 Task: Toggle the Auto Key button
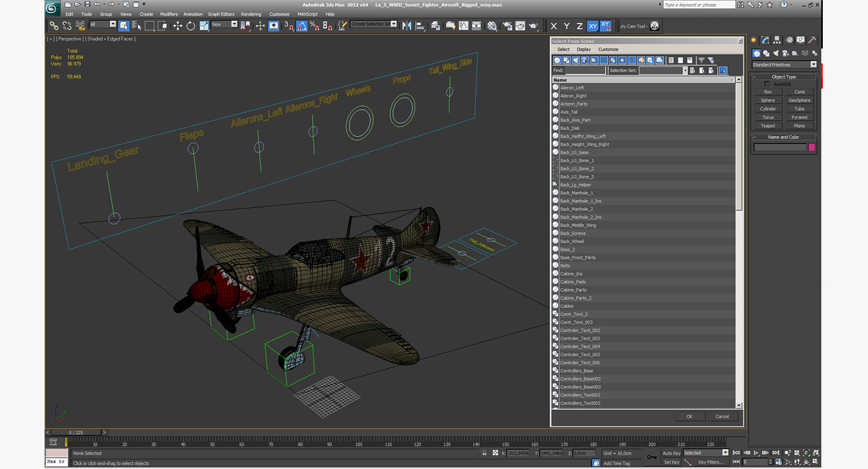pyautogui.click(x=672, y=453)
